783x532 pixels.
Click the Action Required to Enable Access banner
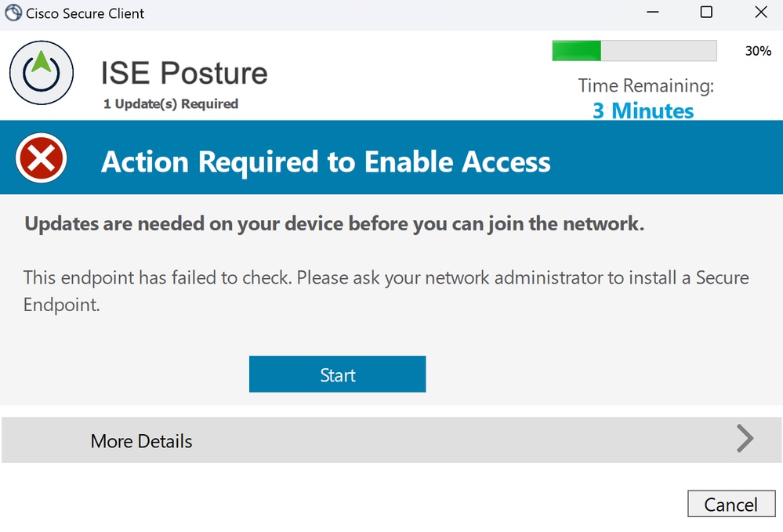pyautogui.click(x=392, y=157)
